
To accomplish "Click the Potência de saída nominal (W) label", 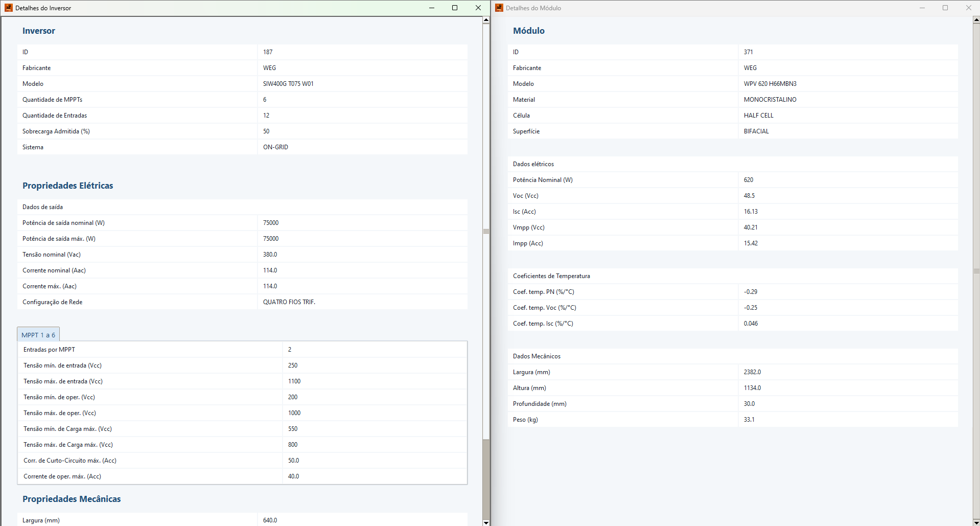I will coord(63,222).
